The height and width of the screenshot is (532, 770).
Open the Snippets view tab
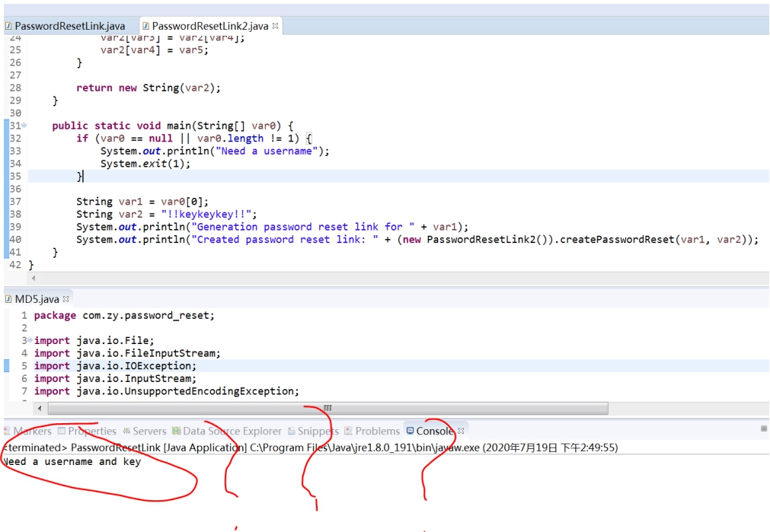(318, 431)
